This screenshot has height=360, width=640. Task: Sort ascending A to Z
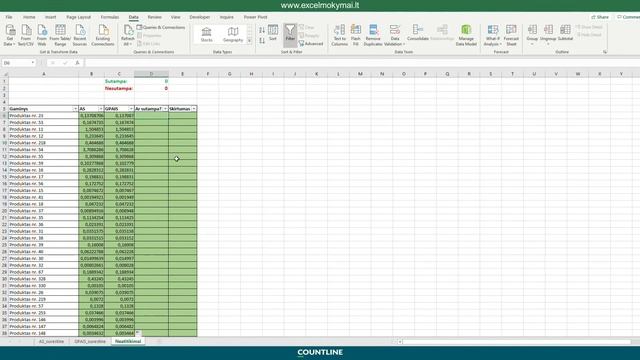[262, 30]
